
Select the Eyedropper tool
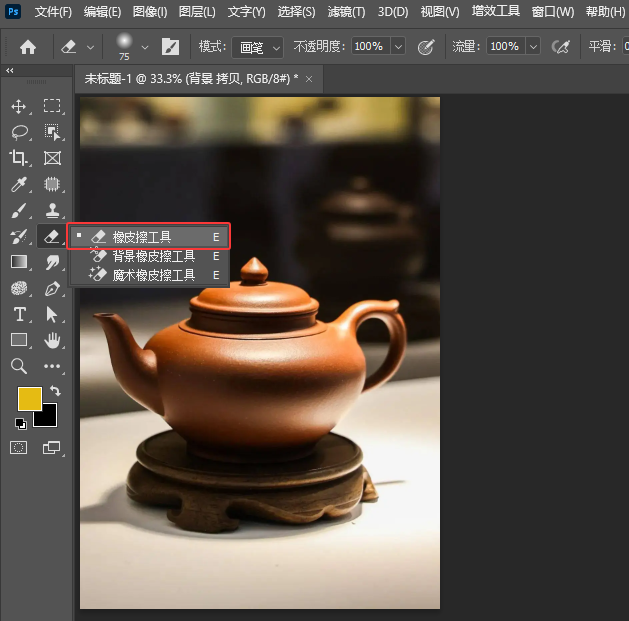pyautogui.click(x=19, y=184)
